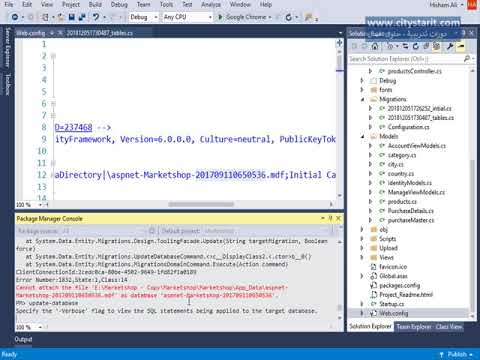This screenshot has height=360, width=480.
Task: Collapse the Migrations folder
Action: 363,99
